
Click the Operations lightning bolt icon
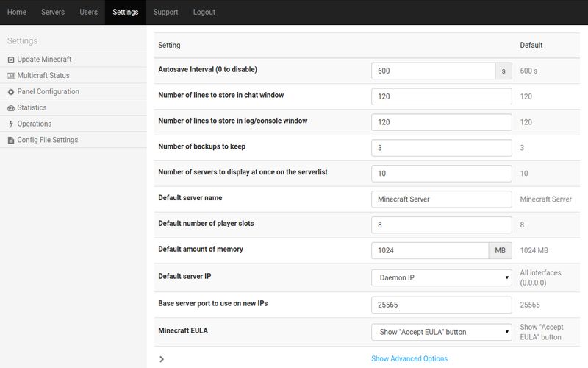point(11,124)
